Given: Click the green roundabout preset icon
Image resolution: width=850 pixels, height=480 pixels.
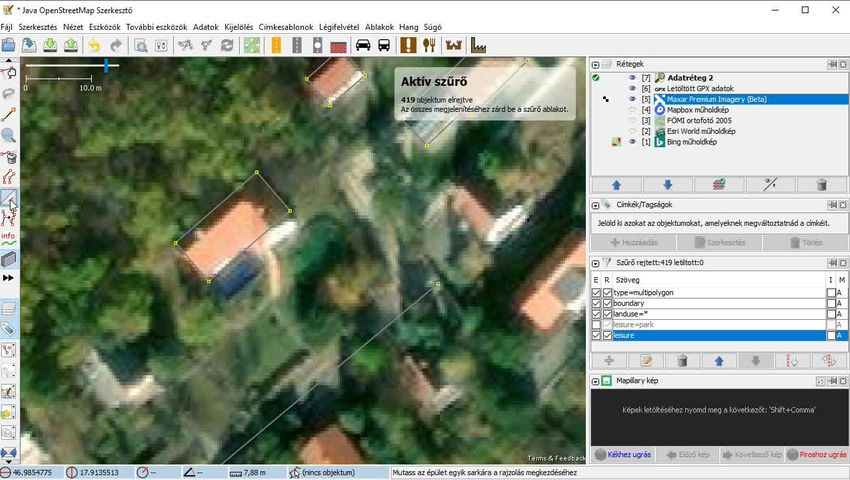Looking at the screenshot, I should 252,46.
